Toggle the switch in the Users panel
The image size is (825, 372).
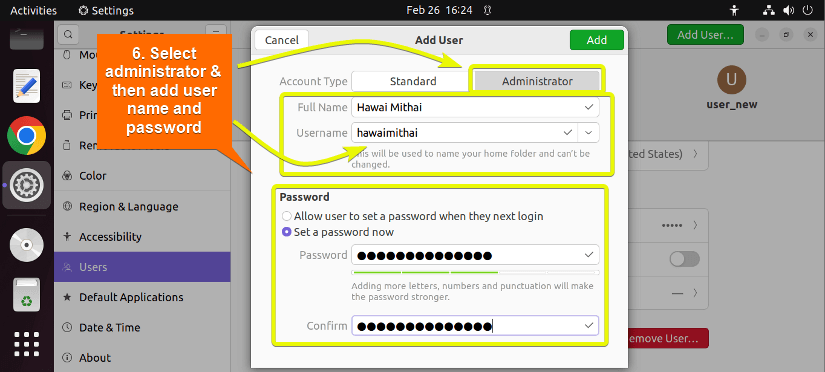[684, 259]
